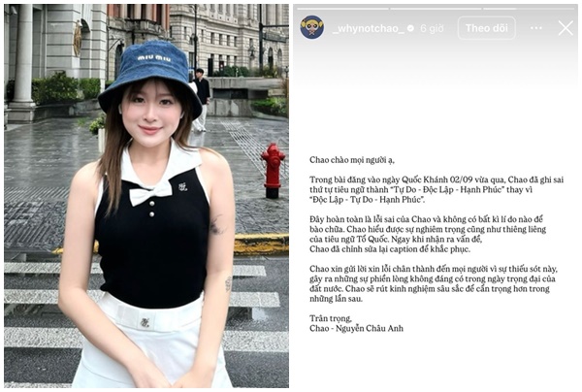This screenshot has width=582, height=392.
Task: Click the partially filled last progress segment
Action: click(x=530, y=8)
